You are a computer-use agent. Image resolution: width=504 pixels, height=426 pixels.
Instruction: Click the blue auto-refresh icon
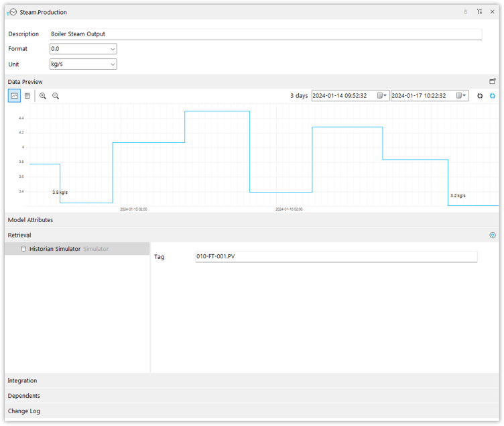492,96
